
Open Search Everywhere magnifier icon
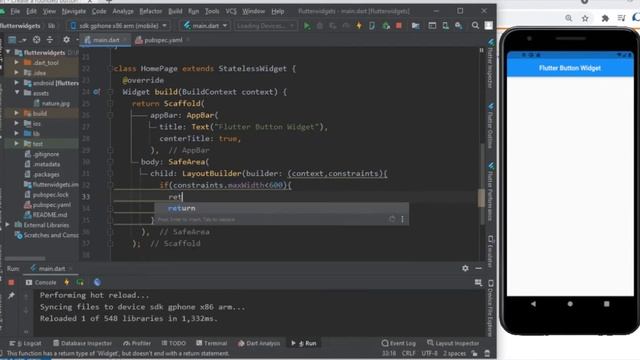pos(475,26)
